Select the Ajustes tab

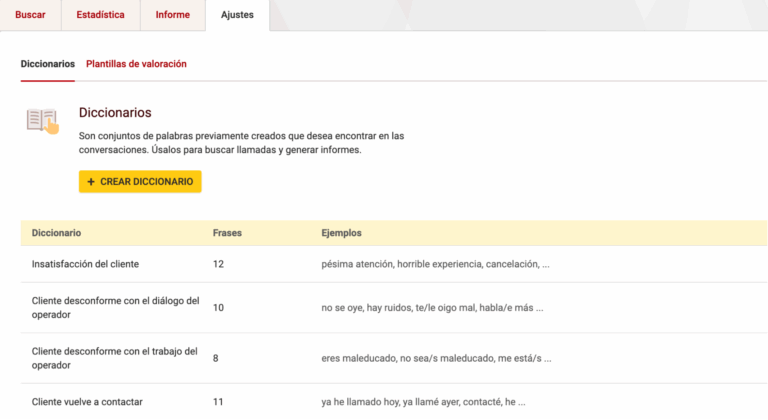click(237, 15)
